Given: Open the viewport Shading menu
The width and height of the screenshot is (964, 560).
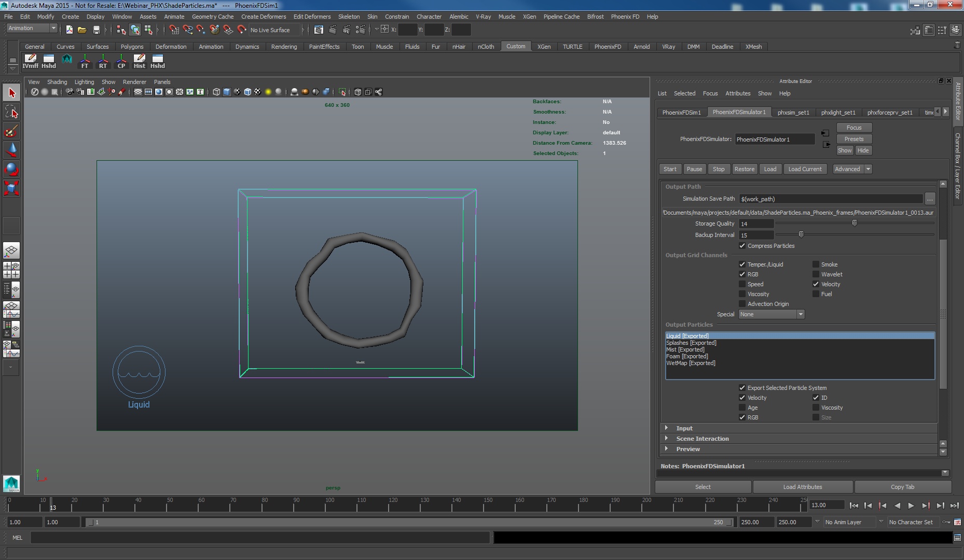Looking at the screenshot, I should pyautogui.click(x=57, y=82).
